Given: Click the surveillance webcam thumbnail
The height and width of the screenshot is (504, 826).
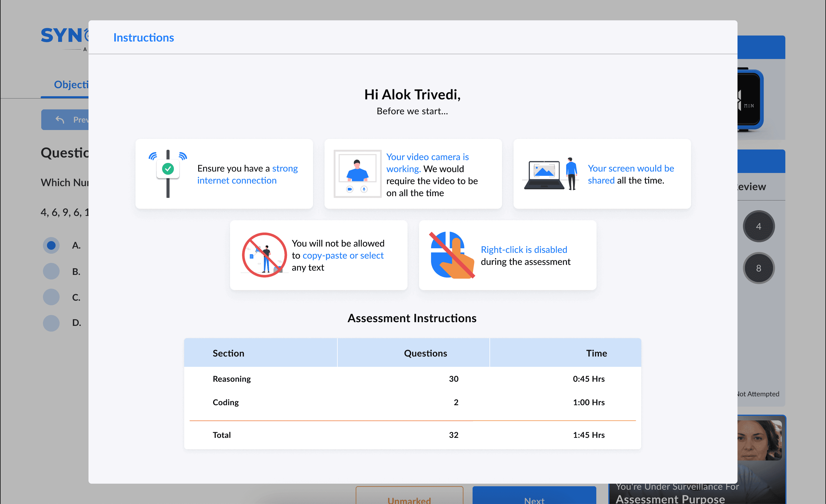Looking at the screenshot, I should 760,440.
